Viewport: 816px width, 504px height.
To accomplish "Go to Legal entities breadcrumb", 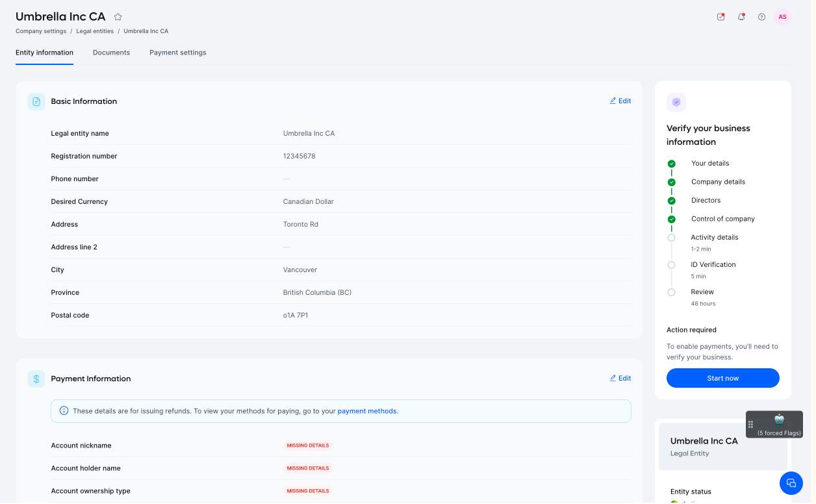I will click(x=95, y=31).
